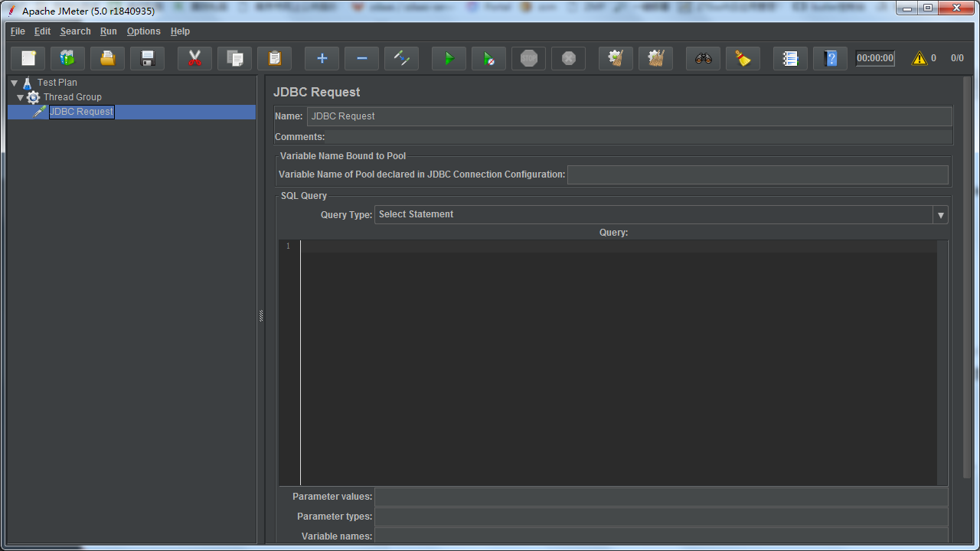
Task: Select the Thread Group tree label
Action: pos(73,97)
